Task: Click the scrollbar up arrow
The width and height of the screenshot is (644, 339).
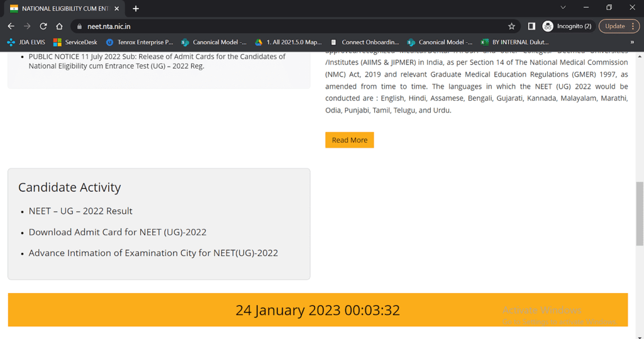Action: [x=640, y=56]
